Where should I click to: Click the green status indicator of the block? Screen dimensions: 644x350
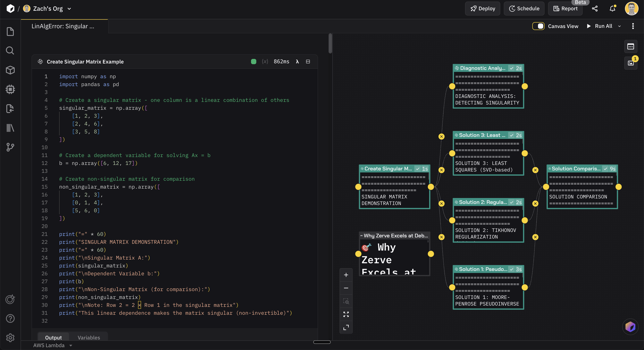coord(254,62)
